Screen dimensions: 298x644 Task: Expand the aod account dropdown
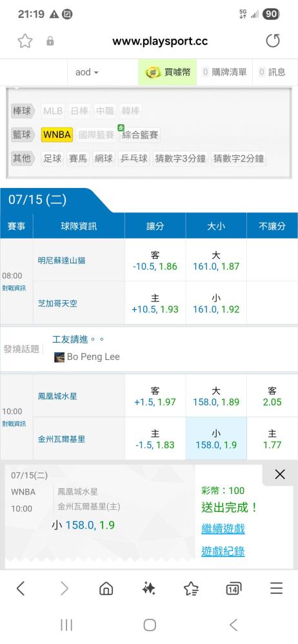[x=87, y=72]
